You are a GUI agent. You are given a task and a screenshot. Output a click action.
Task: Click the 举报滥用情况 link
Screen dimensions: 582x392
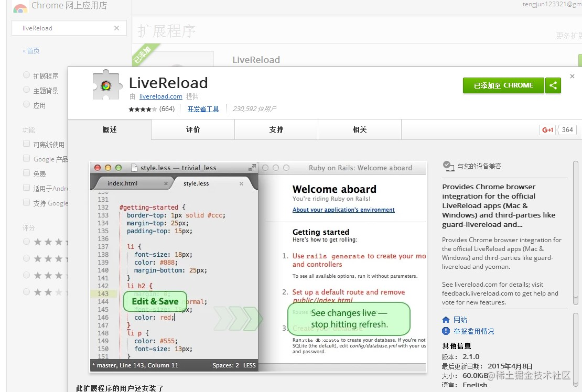coord(473,331)
